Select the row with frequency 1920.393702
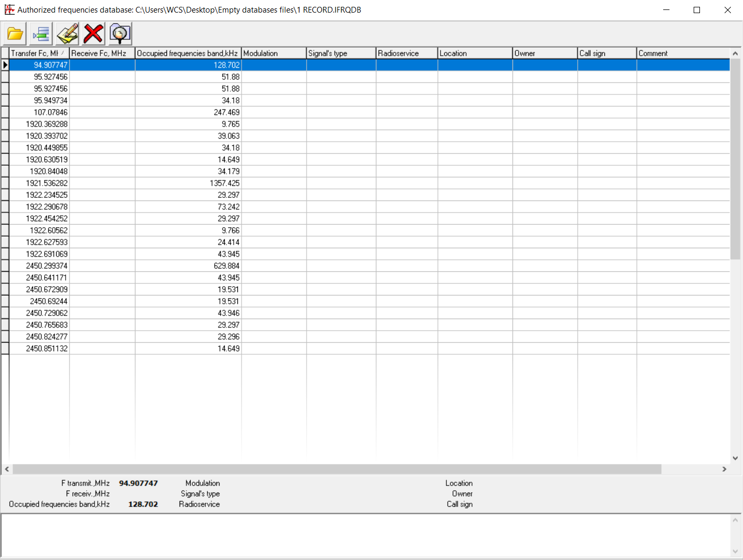Viewport: 743px width, 560px height. coord(369,136)
